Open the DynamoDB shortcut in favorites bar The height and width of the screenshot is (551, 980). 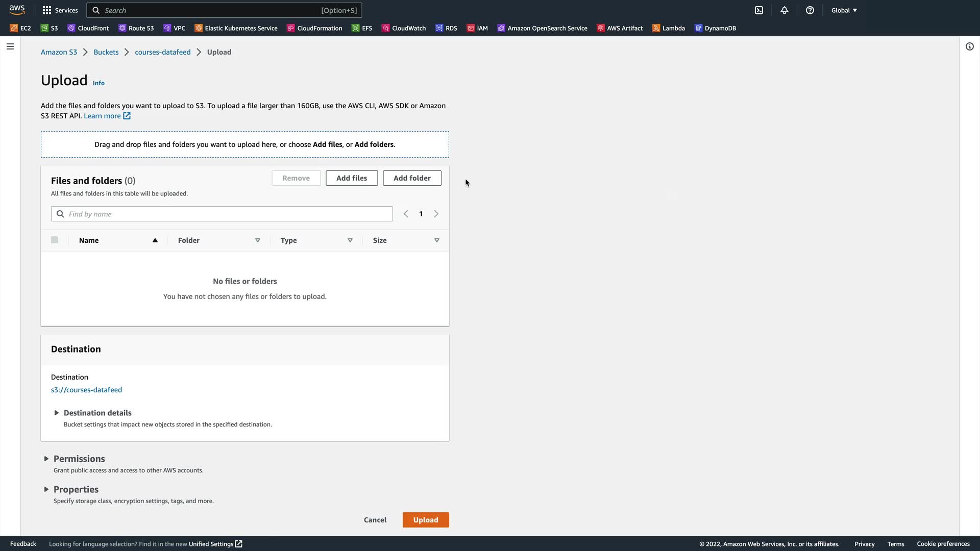[x=716, y=28]
